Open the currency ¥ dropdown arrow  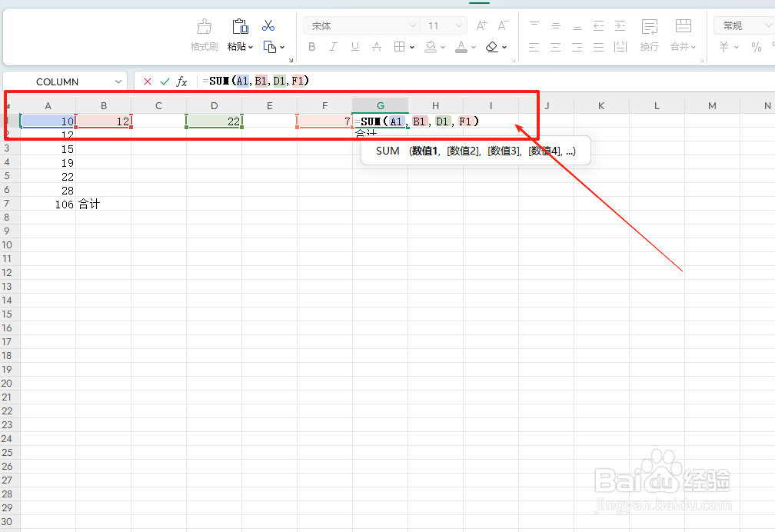pyautogui.click(x=737, y=48)
